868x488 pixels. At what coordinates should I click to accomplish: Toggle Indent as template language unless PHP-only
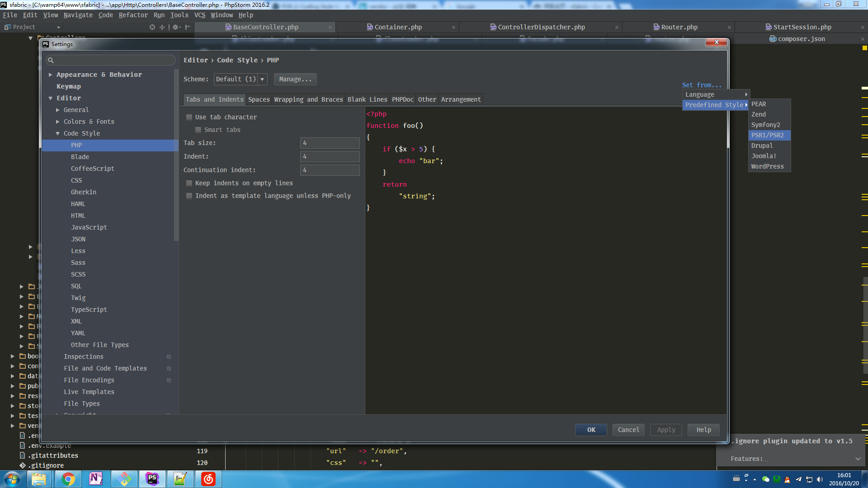click(x=189, y=196)
